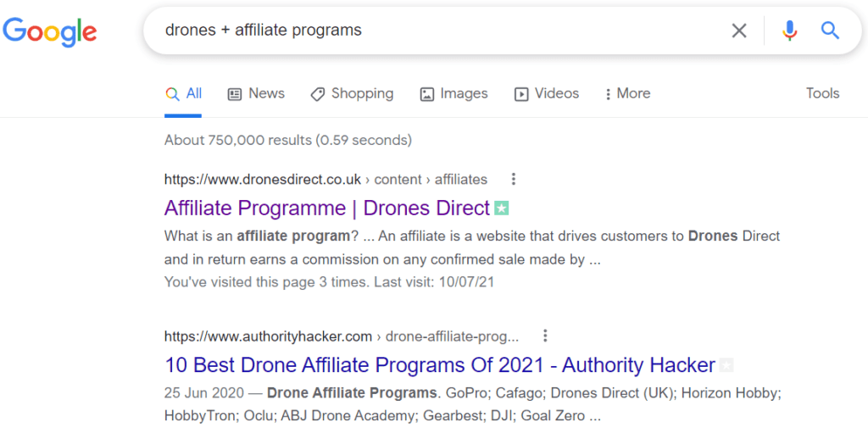Image resolution: width=868 pixels, height=428 pixels.
Task: Click the Images tab icon
Action: pos(427,94)
